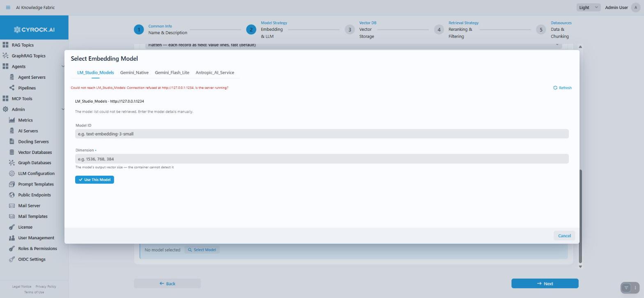Screen dimensions: 644x298
Task: Click the License key icon
Action: pyautogui.click(x=12, y=227)
